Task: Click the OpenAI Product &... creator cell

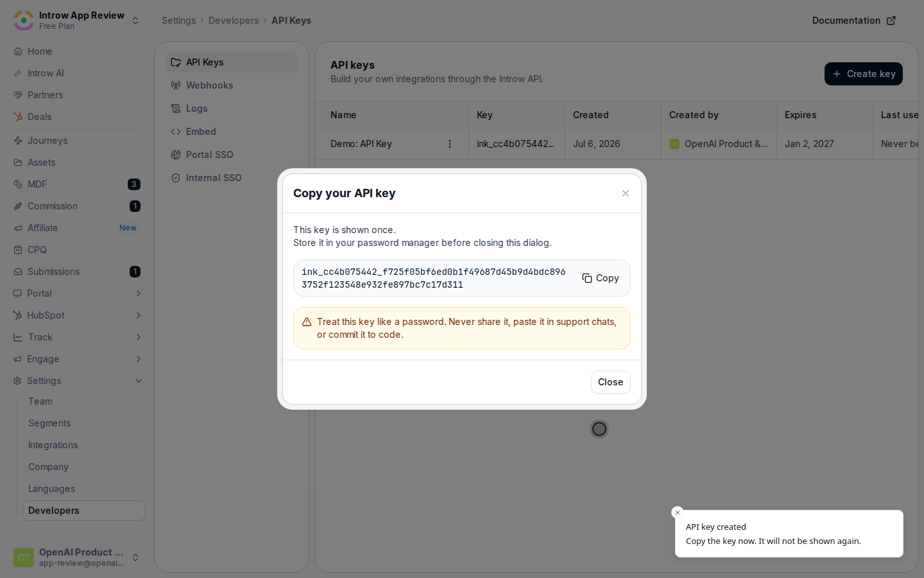Action: tap(719, 144)
